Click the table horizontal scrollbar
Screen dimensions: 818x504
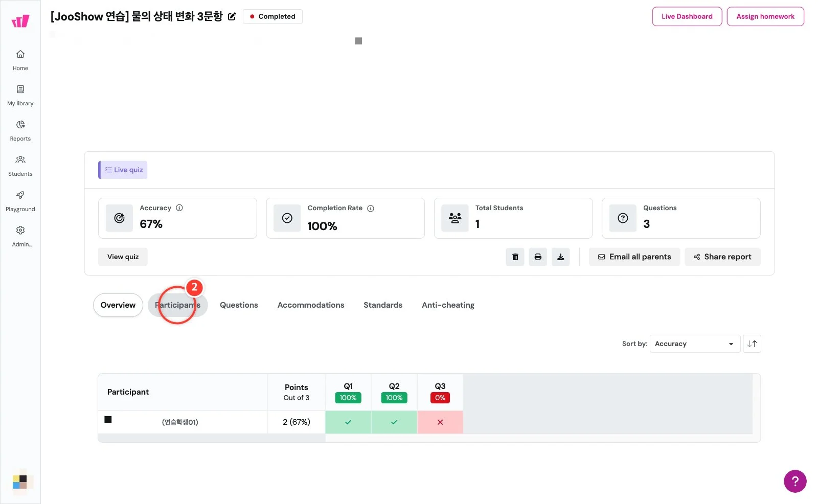point(212,438)
